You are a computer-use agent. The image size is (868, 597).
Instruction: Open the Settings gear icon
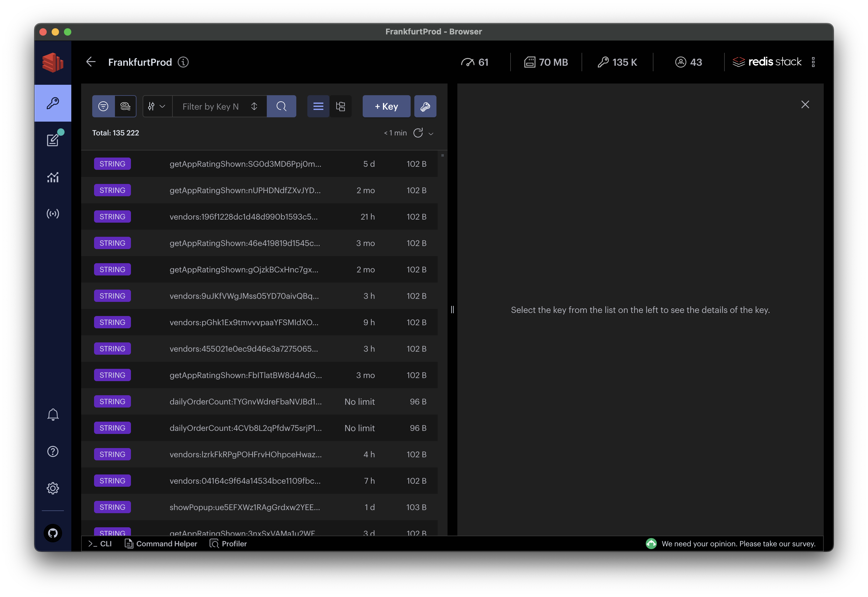(53, 488)
